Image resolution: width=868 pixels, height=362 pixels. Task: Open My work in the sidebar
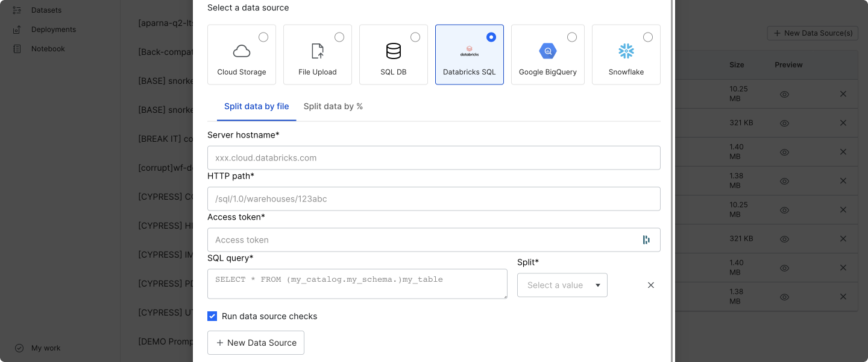pos(46,348)
